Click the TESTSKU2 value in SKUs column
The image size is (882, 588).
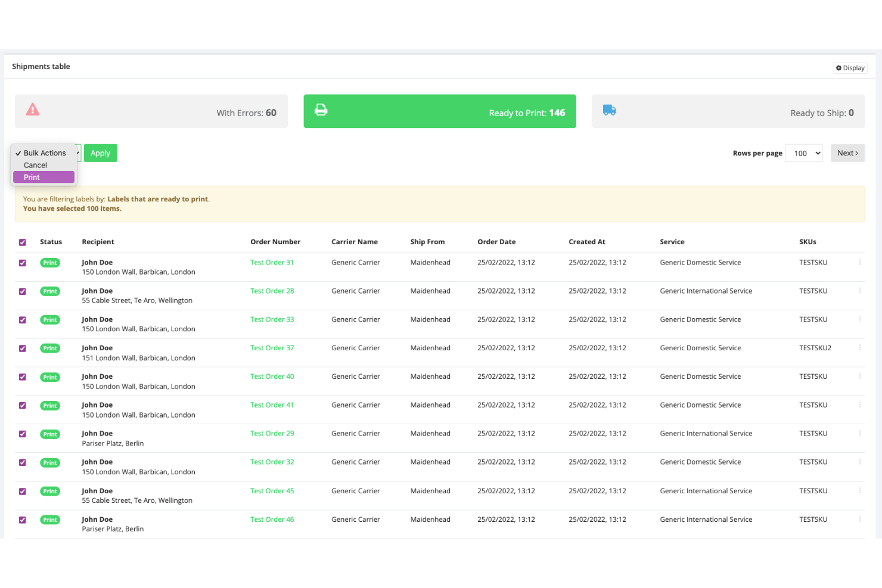coord(815,348)
